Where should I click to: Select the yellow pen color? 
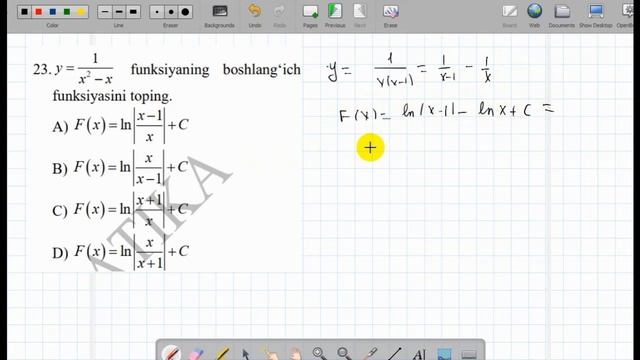coord(81,12)
